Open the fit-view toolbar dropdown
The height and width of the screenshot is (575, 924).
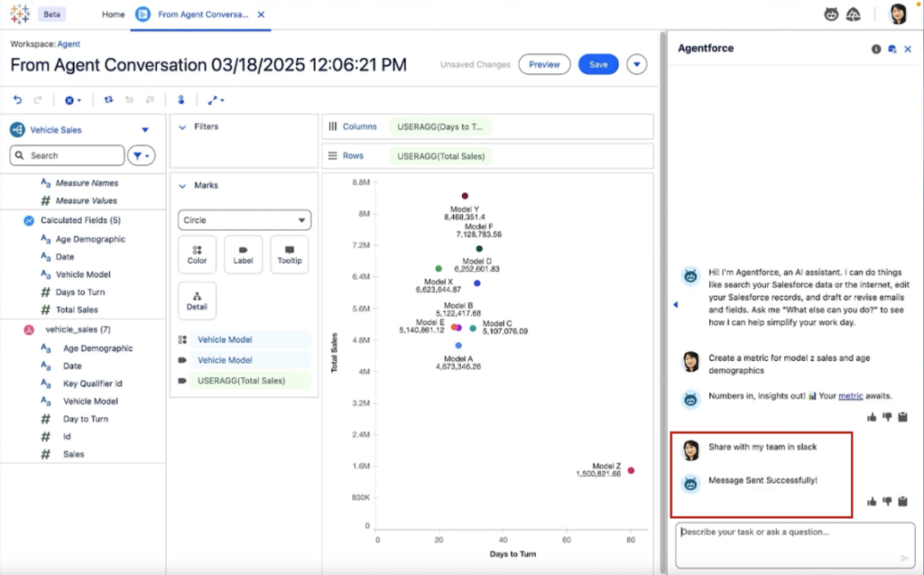click(x=216, y=100)
